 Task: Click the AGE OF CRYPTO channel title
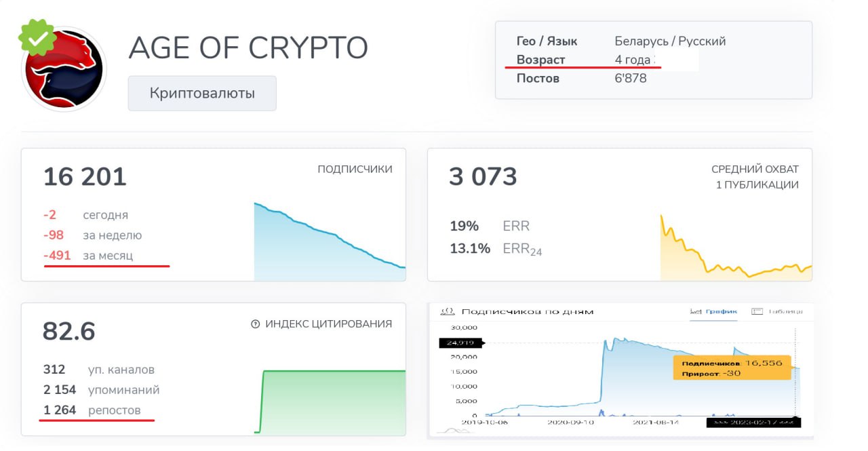pos(248,47)
